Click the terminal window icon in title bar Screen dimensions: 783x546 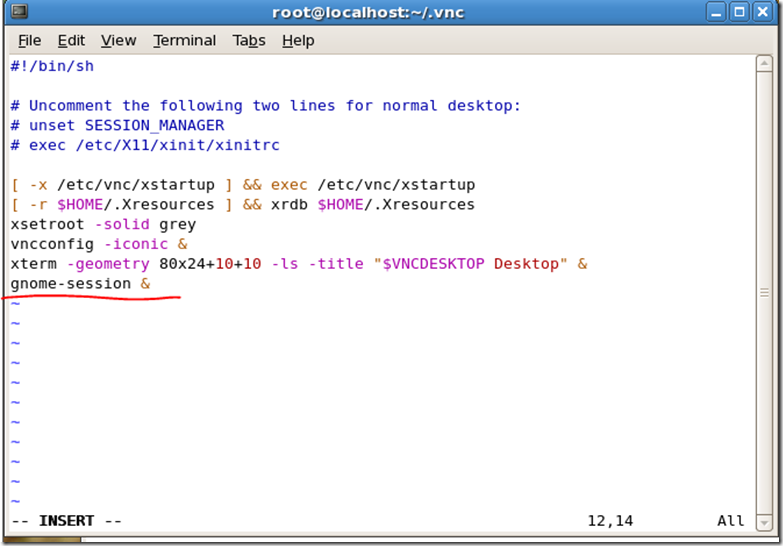19,11
